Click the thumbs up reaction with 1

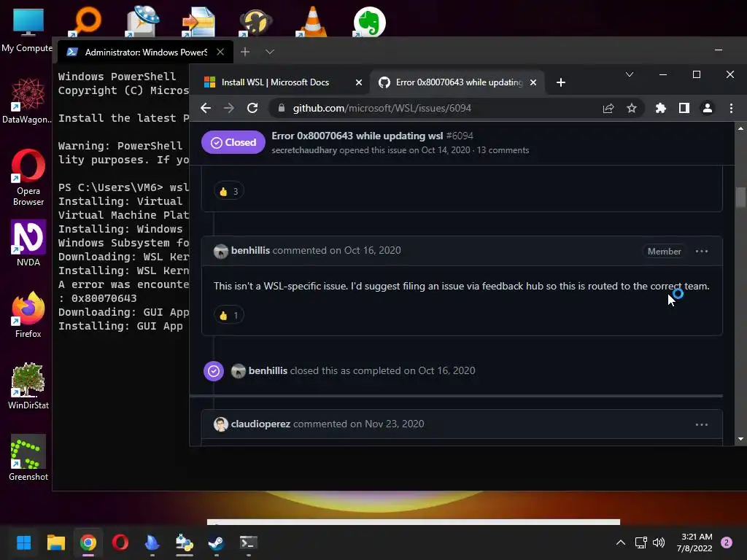click(228, 315)
